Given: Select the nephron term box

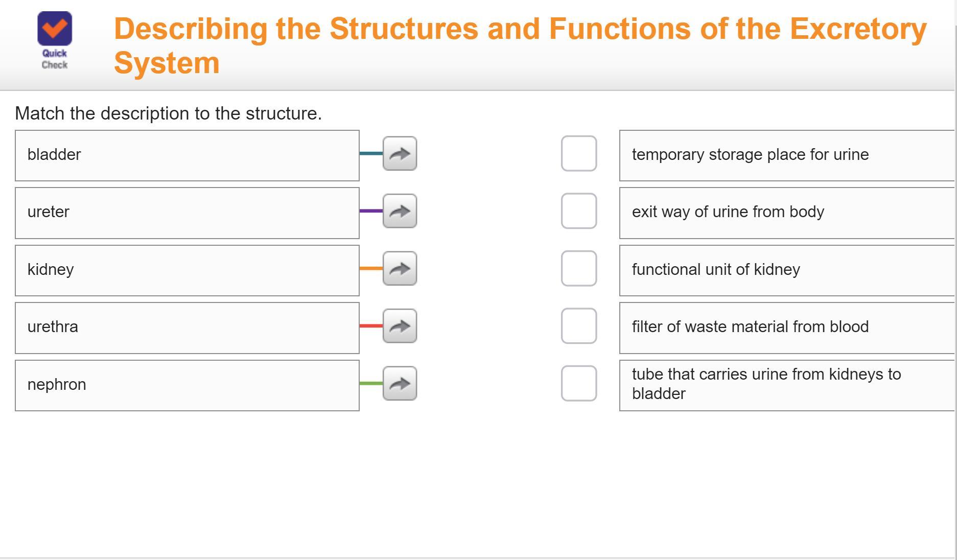Looking at the screenshot, I should click(x=187, y=385).
